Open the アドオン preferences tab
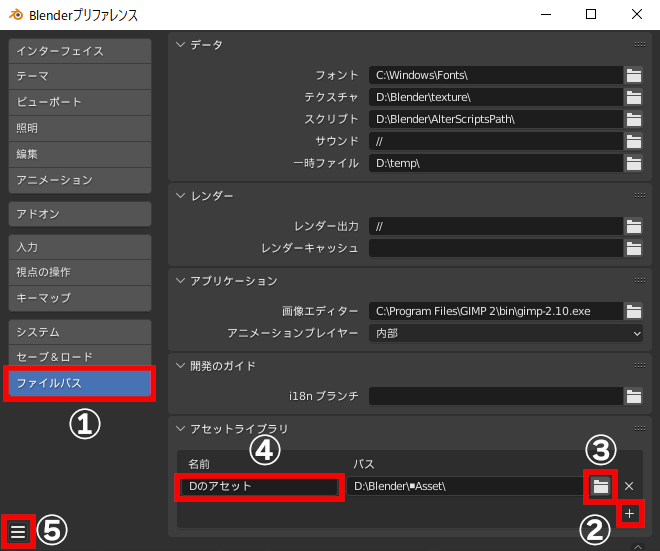Screen dimensions: 660x551 tap(80, 214)
